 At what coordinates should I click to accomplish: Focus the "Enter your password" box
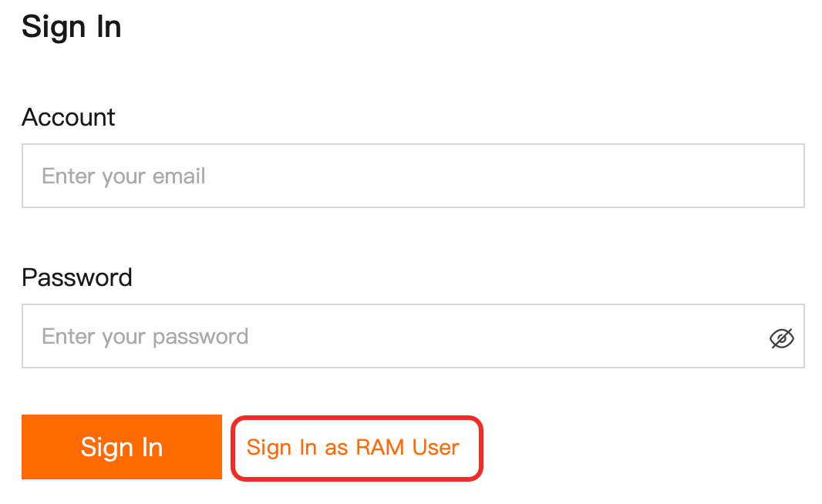click(x=393, y=336)
